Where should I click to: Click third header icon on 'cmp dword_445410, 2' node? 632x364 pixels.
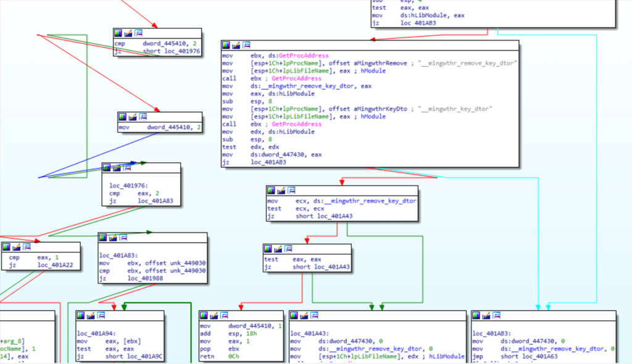coord(138,33)
